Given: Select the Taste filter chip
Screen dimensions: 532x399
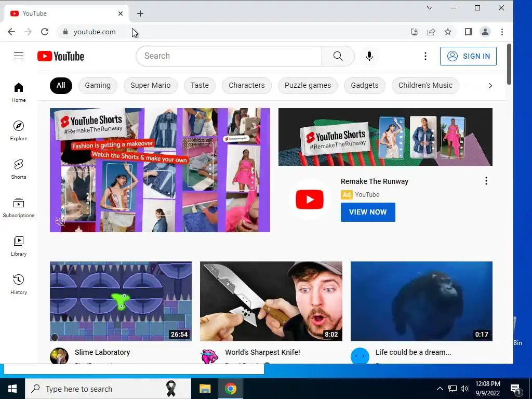Looking at the screenshot, I should point(199,86).
